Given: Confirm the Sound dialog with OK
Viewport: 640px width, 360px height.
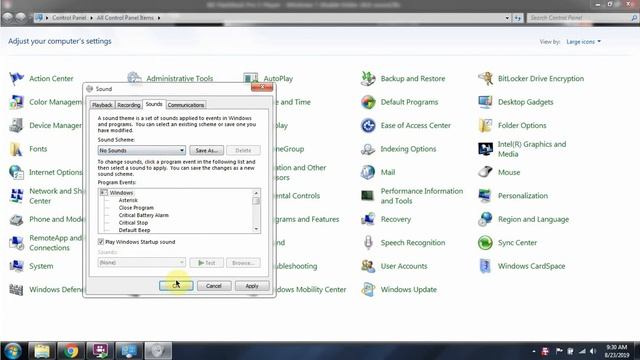Looking at the screenshot, I should click(x=176, y=286).
